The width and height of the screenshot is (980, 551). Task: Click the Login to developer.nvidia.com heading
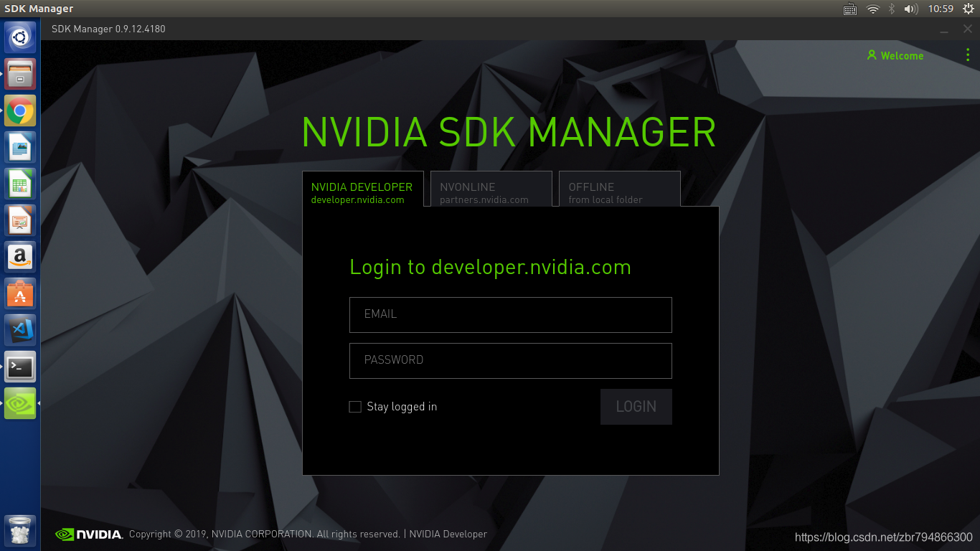490,268
